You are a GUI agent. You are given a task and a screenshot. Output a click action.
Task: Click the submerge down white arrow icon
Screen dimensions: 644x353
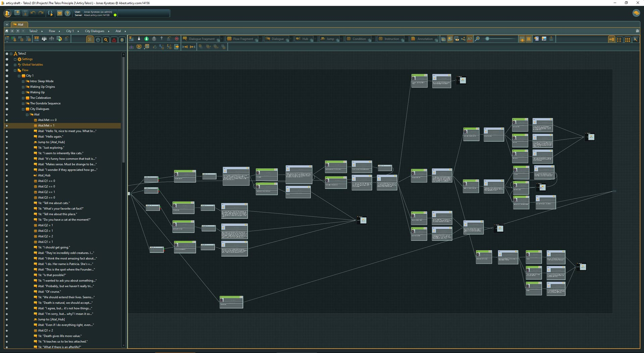pyautogui.click(x=139, y=39)
